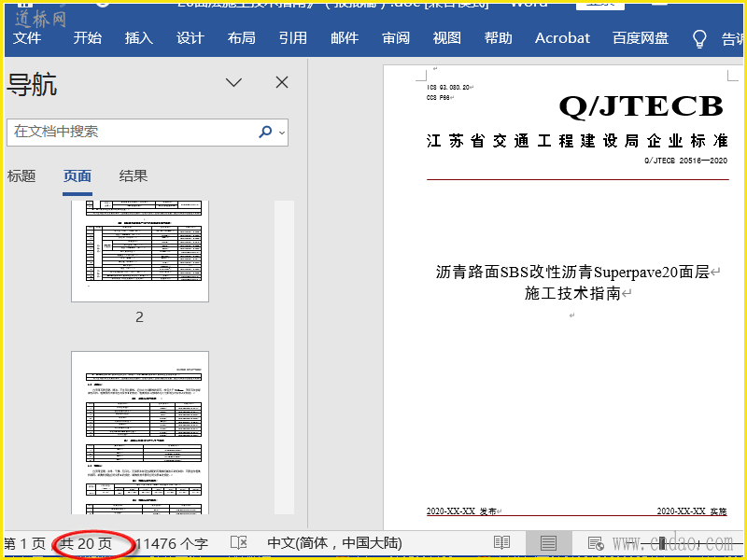The height and width of the screenshot is (560, 747).
Task: Click the 11476 个字 word count
Action: (x=172, y=543)
